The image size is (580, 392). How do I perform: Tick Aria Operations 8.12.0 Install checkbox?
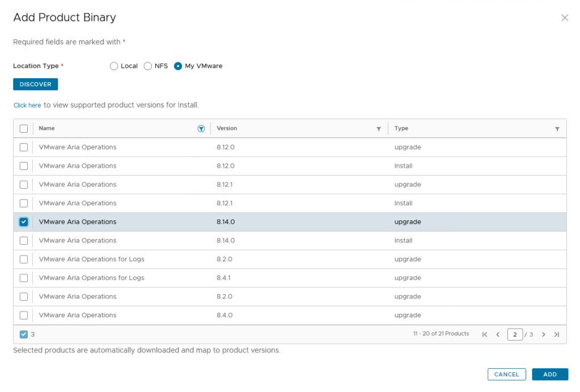point(24,166)
